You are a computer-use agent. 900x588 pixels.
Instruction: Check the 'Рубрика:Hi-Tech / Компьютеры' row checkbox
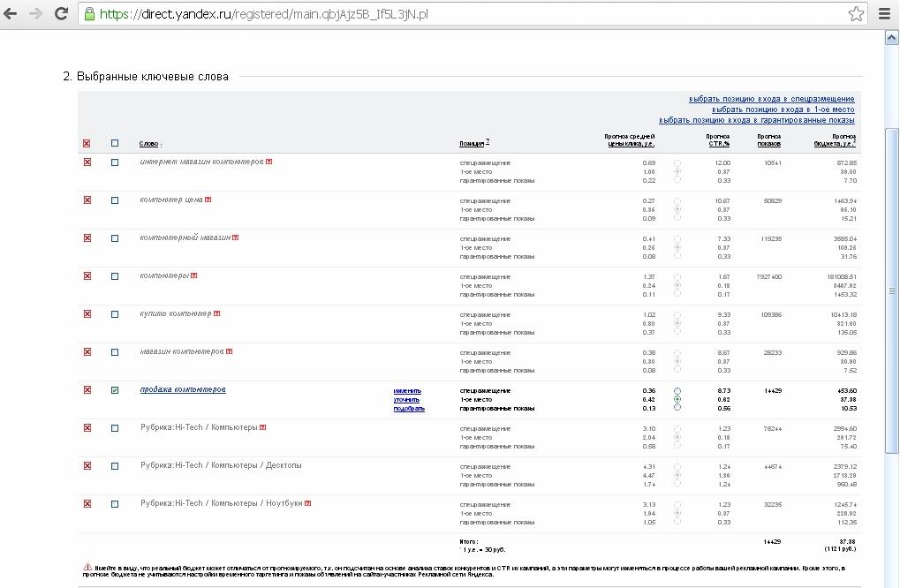(115, 428)
